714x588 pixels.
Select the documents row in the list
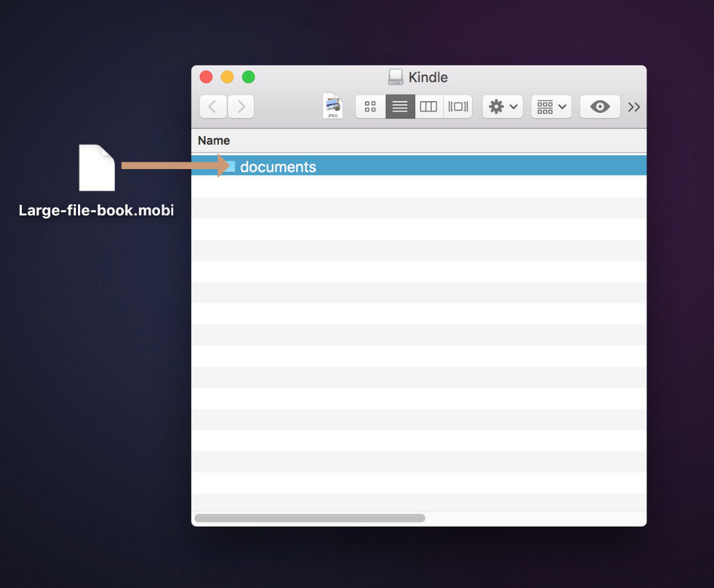(397, 166)
